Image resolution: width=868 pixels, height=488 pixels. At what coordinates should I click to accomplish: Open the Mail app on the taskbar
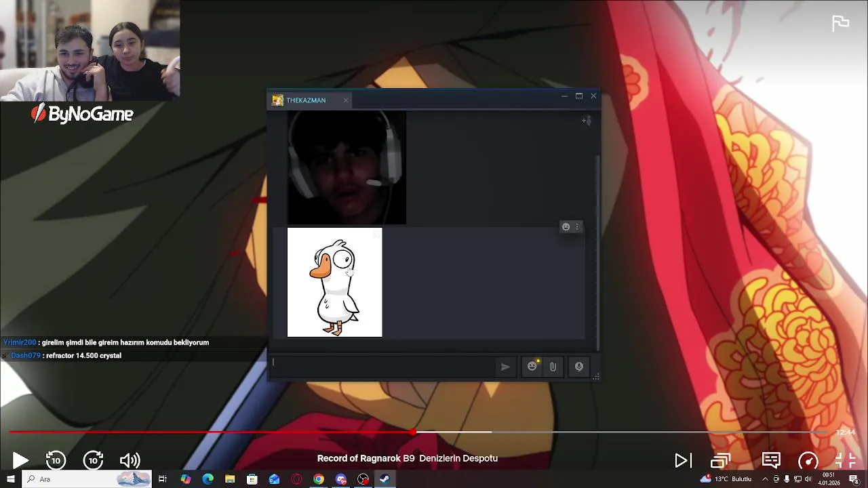(274, 479)
